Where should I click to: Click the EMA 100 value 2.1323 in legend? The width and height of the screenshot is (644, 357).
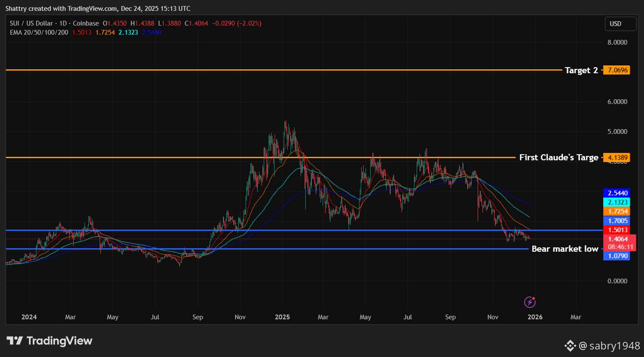pos(128,32)
